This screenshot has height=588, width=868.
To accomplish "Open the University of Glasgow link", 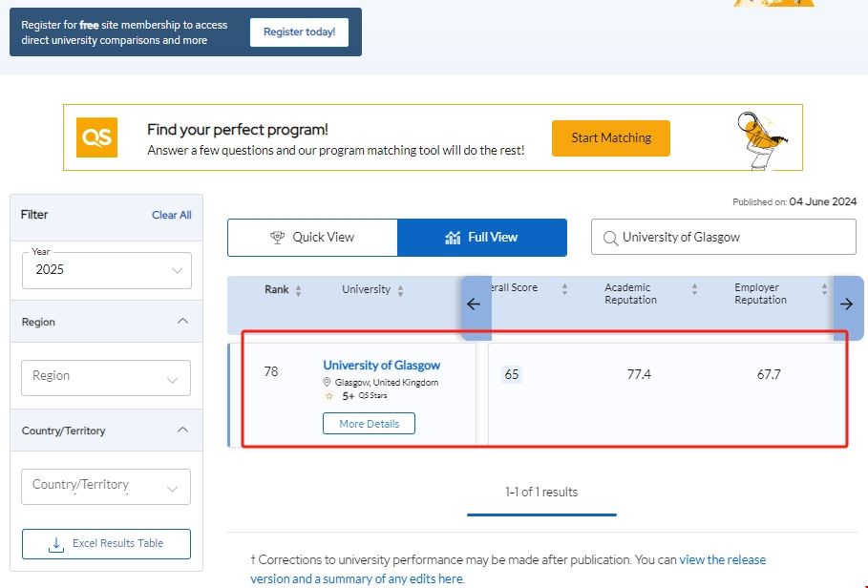I will coord(381,366).
